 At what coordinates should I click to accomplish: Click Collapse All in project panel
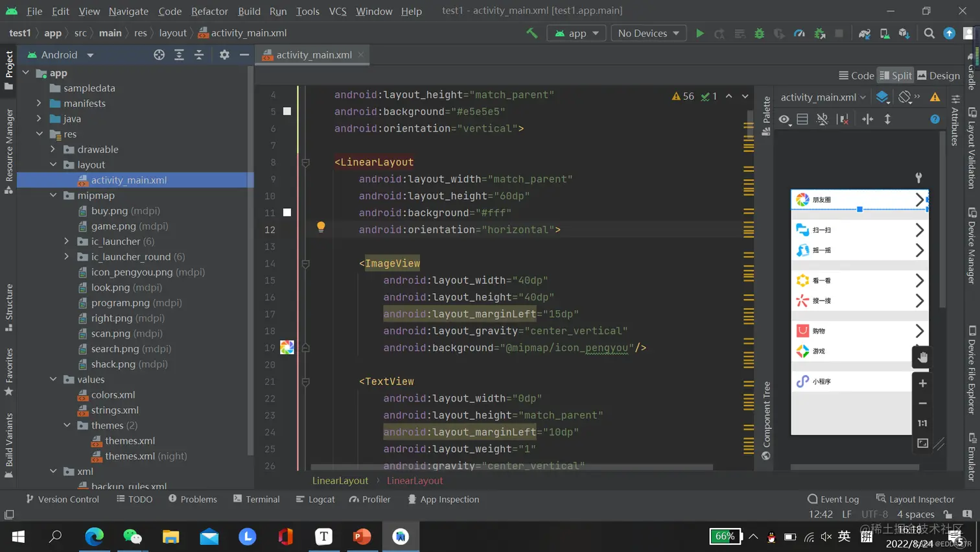(199, 55)
